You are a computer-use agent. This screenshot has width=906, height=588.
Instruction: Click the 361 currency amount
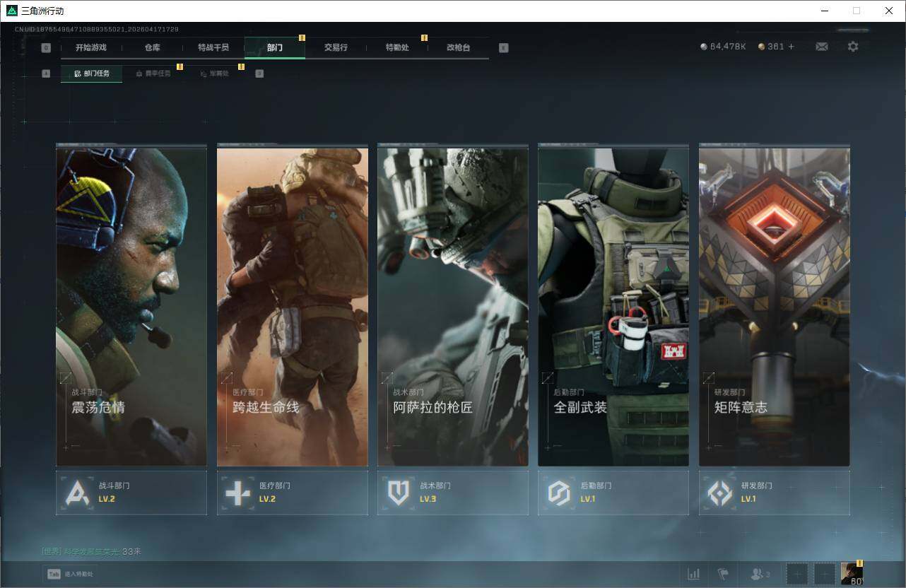point(776,47)
